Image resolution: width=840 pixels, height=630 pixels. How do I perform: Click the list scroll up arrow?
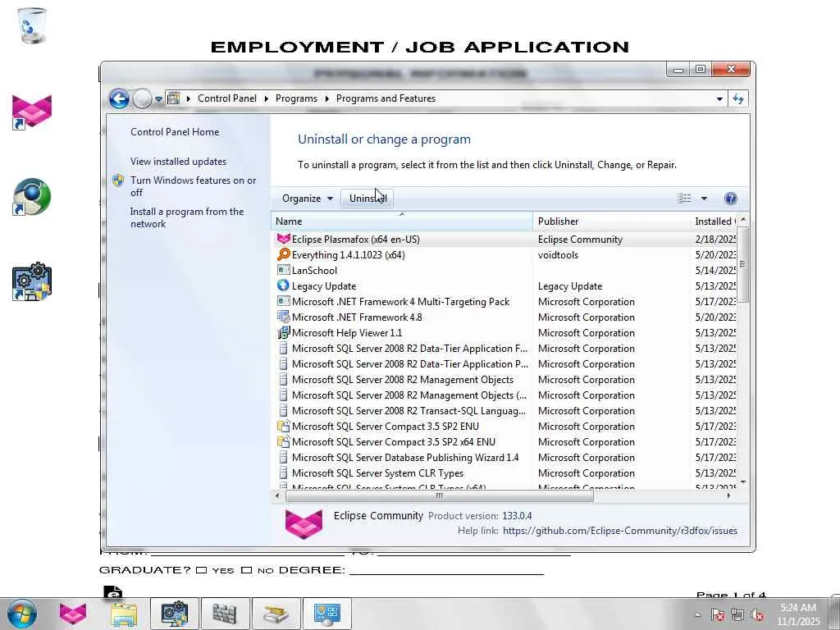coord(742,220)
